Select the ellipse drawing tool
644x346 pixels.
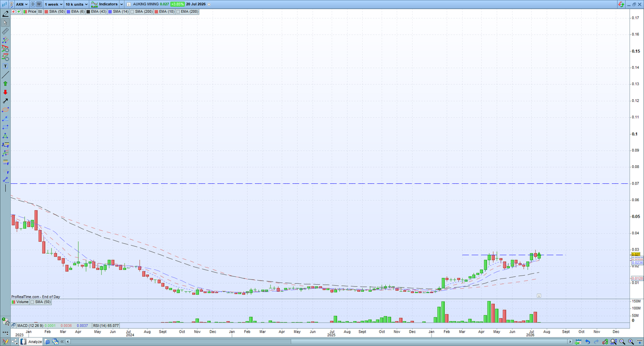(x=5, y=109)
